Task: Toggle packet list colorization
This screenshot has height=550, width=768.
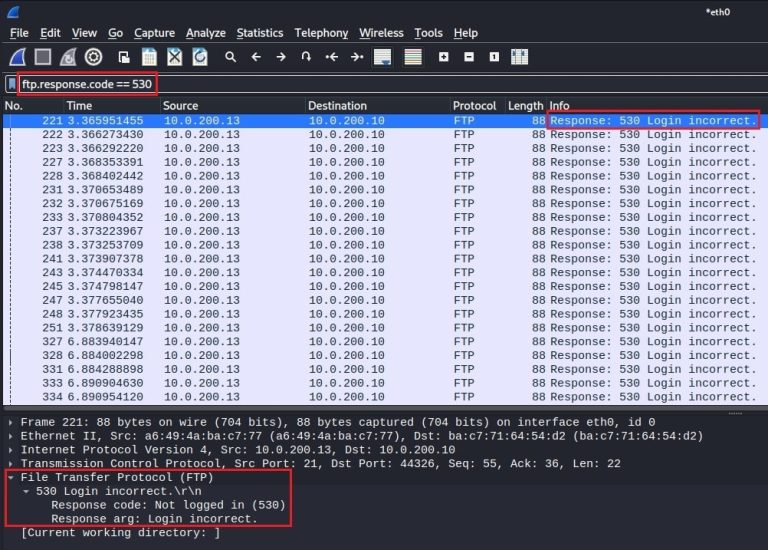Action: coord(412,57)
